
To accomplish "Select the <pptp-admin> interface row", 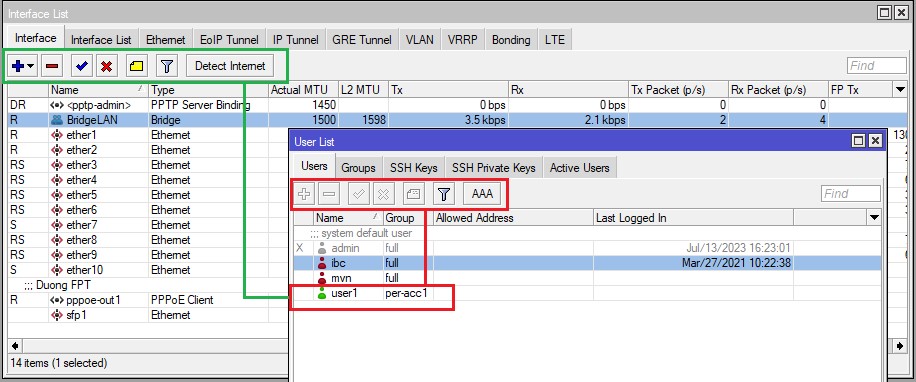I will point(457,105).
